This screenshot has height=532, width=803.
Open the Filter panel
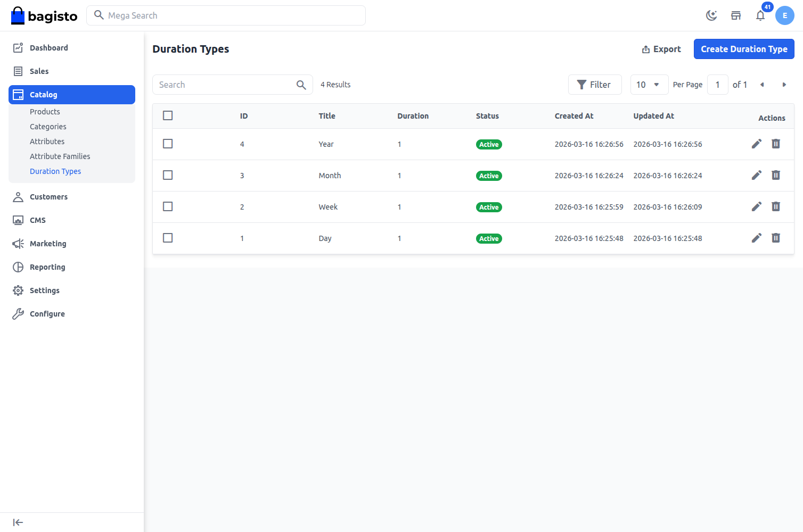point(595,84)
